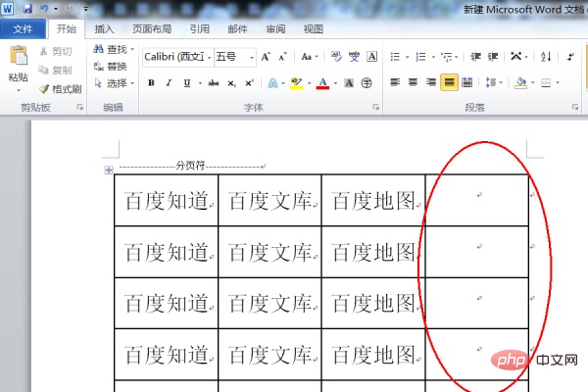Click the table move handle icon
588x392 pixels.
pos(108,171)
